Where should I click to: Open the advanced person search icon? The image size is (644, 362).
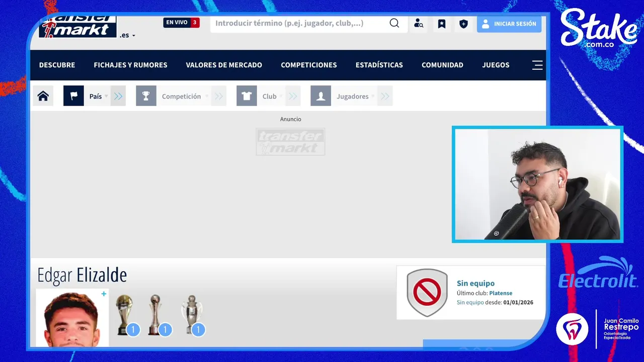[419, 24]
